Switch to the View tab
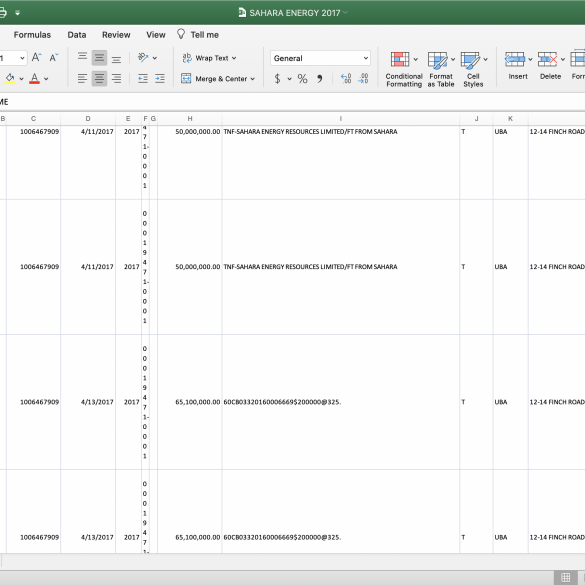Screen dimensions: 585x585 coord(156,35)
